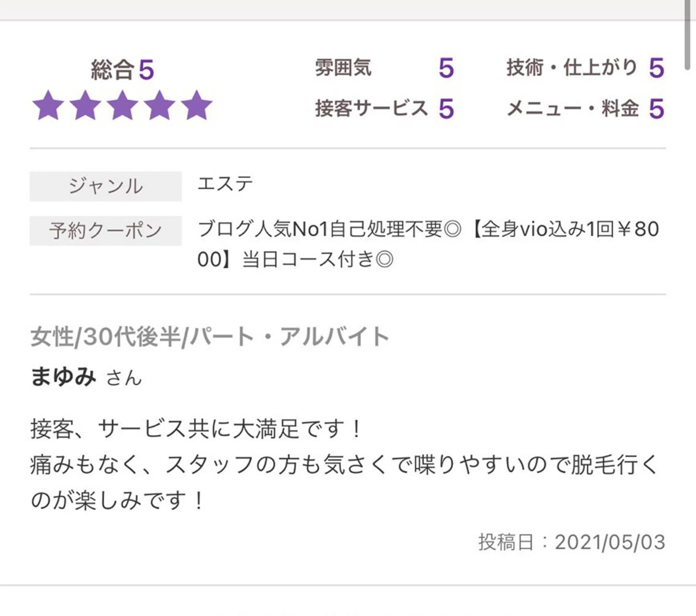
Task: Select the エステ genre value
Action: [225, 184]
